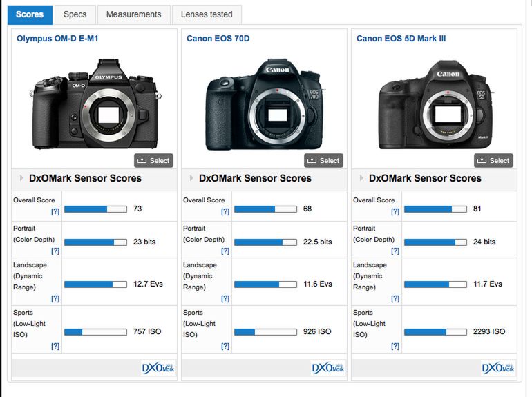The width and height of the screenshot is (532, 397).
Task: Click the 81 overall score value
Action: (x=477, y=209)
